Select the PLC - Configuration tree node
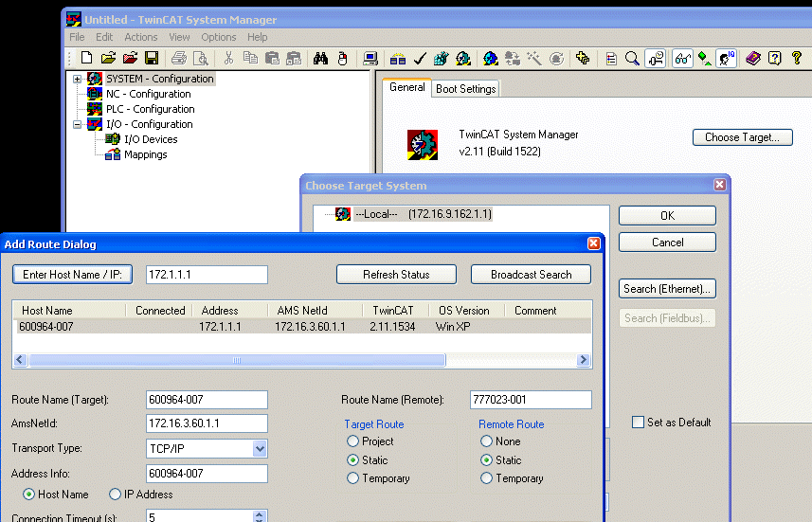The height and width of the screenshot is (522, 812). pos(151,109)
